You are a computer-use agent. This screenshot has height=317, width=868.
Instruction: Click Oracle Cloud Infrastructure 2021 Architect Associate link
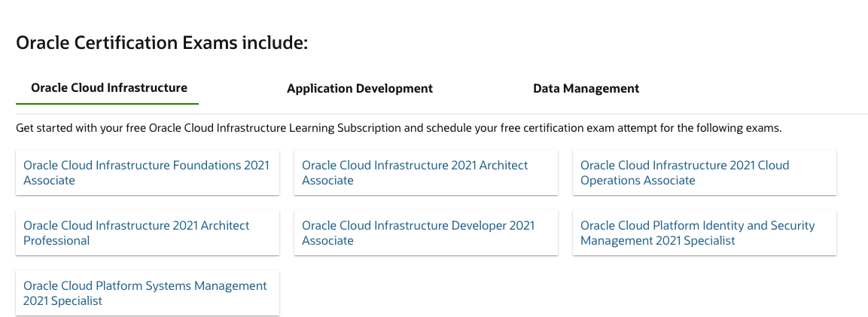[415, 166]
